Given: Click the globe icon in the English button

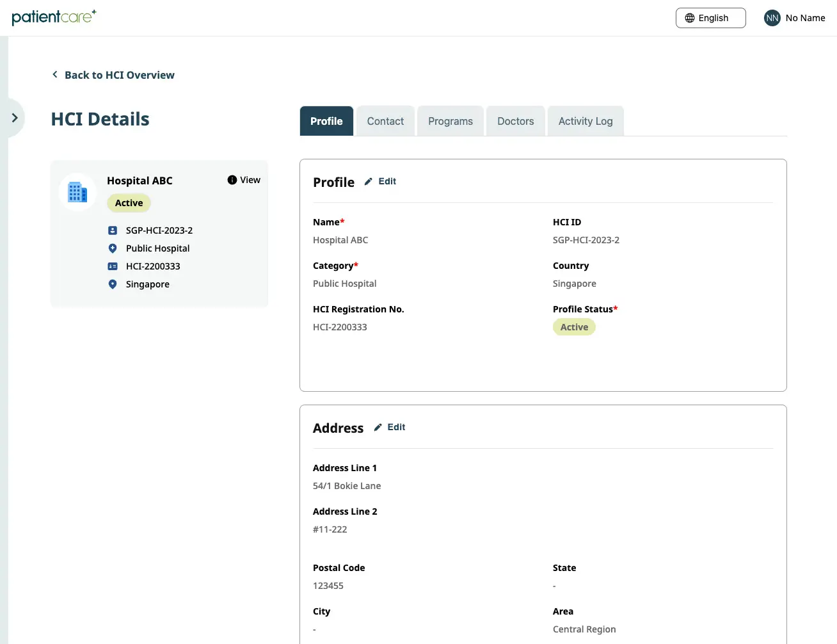Looking at the screenshot, I should (689, 18).
